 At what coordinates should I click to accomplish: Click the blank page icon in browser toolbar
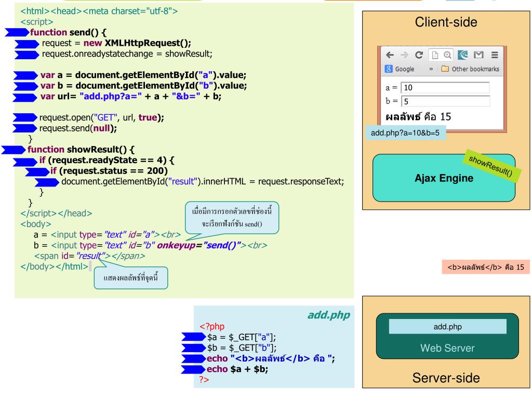pos(435,55)
